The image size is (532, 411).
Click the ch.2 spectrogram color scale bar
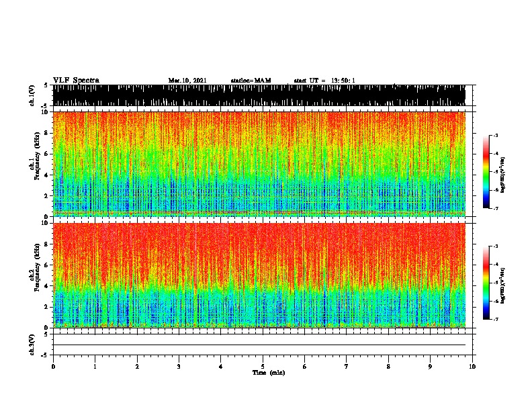[486, 283]
